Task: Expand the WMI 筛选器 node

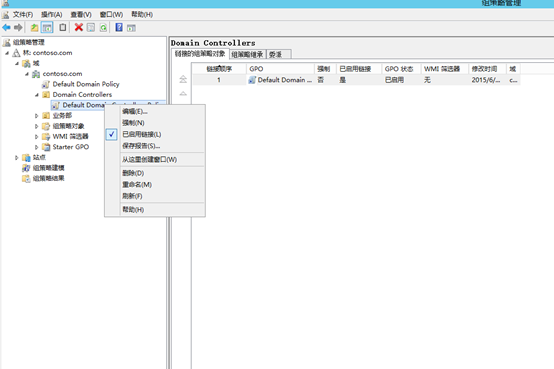Action: click(36, 136)
